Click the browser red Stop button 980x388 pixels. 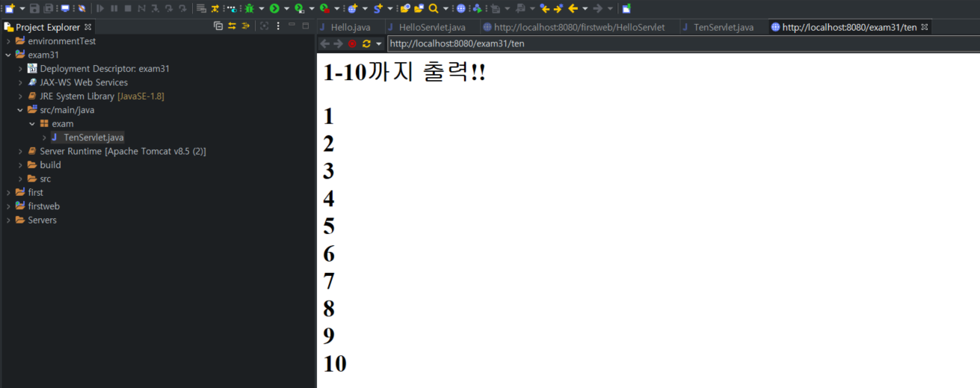coord(352,44)
